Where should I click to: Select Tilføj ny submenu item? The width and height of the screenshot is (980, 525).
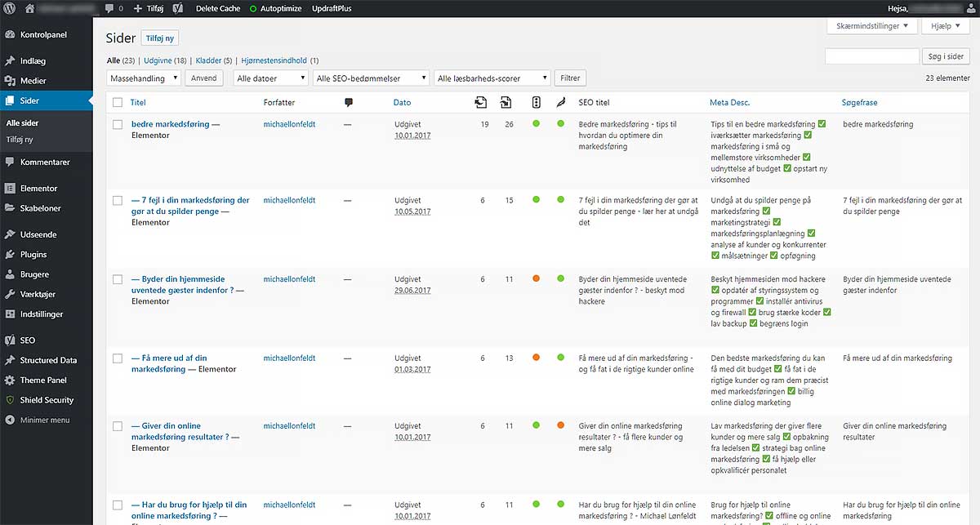click(x=20, y=140)
